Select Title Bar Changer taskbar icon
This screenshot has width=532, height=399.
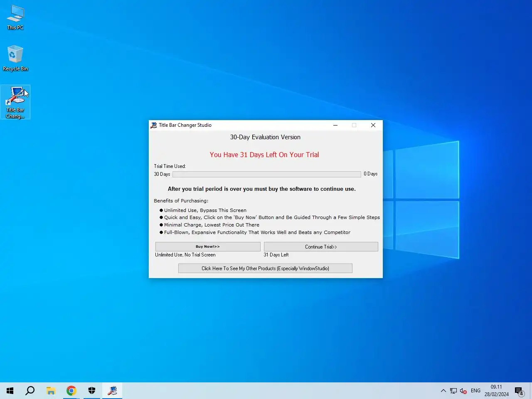[112, 391]
